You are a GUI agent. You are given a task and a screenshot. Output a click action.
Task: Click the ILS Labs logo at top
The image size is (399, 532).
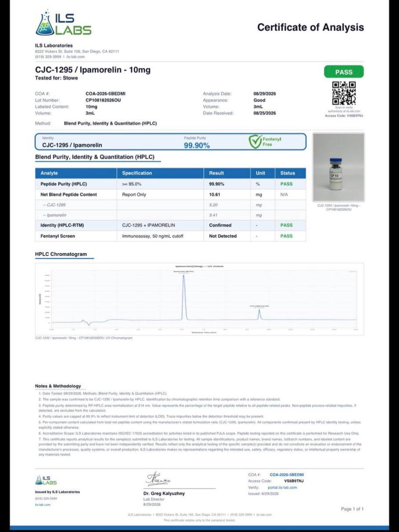coord(64,24)
